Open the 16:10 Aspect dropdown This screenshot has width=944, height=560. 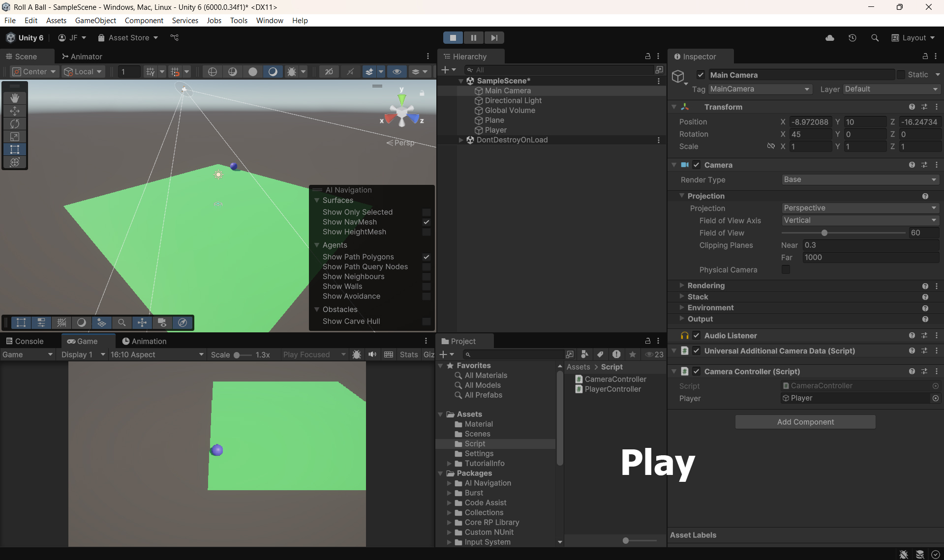(156, 354)
